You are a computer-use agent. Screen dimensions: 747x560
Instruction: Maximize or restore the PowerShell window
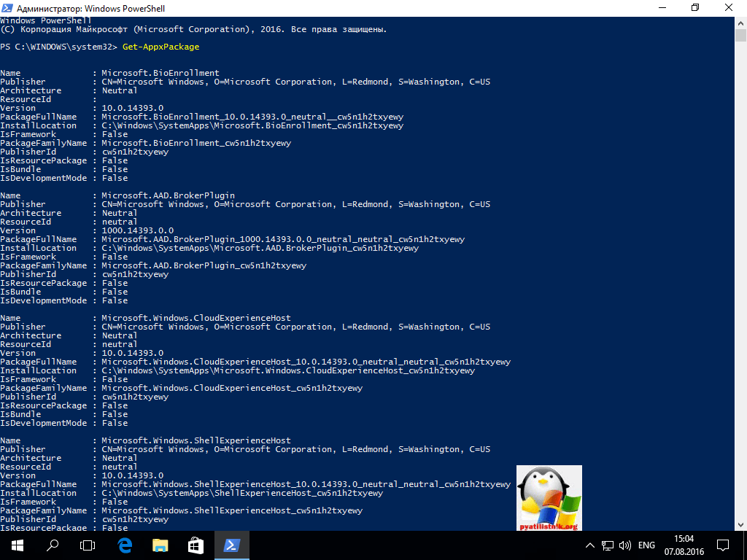point(695,8)
